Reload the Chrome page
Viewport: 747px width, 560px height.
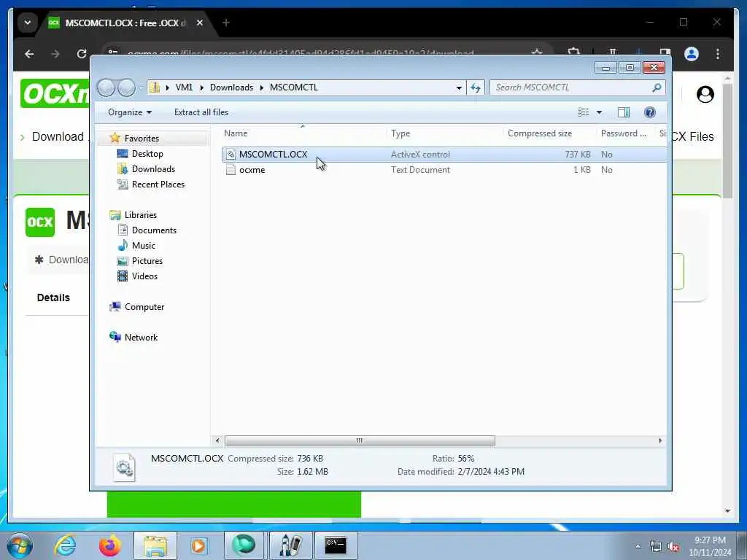82,54
